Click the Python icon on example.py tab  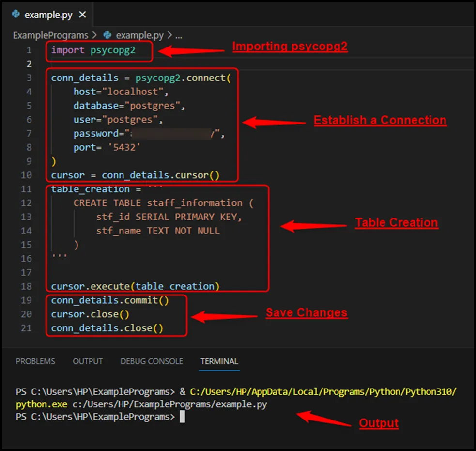(x=15, y=15)
